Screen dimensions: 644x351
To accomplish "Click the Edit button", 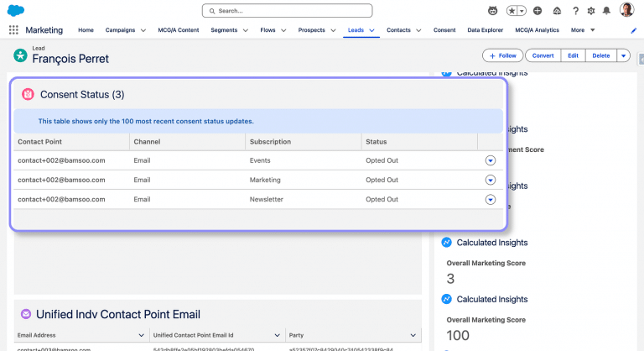I will pyautogui.click(x=573, y=55).
